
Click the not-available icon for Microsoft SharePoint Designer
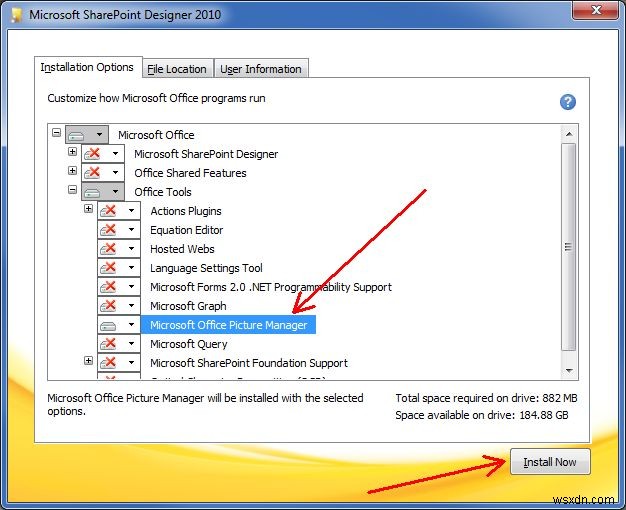[x=92, y=154]
